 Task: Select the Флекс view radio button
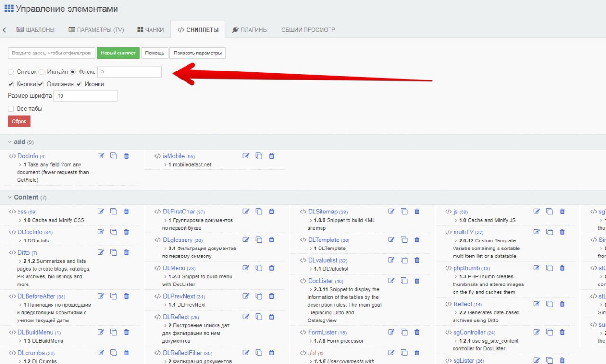[x=73, y=72]
